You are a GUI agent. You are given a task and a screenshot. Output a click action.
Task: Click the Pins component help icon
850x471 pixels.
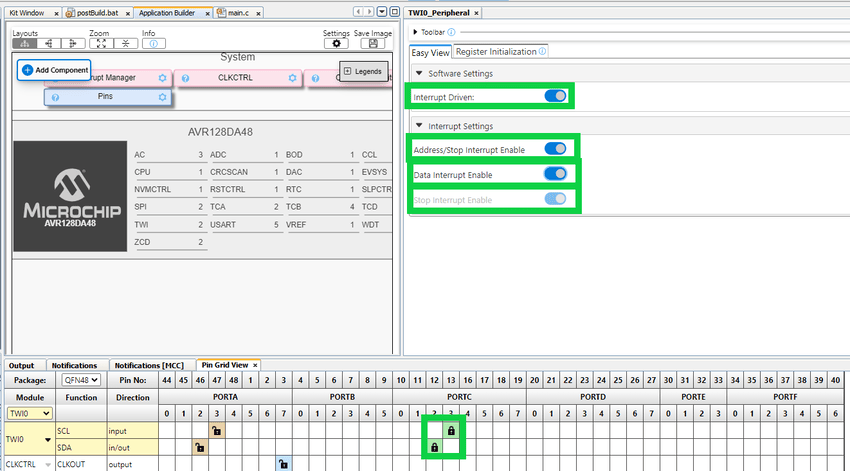point(55,97)
